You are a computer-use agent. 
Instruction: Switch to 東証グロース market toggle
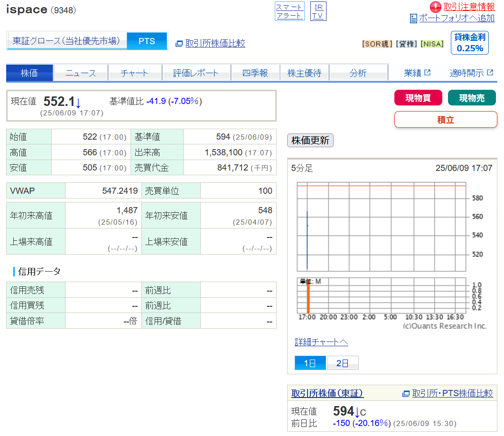click(x=66, y=41)
